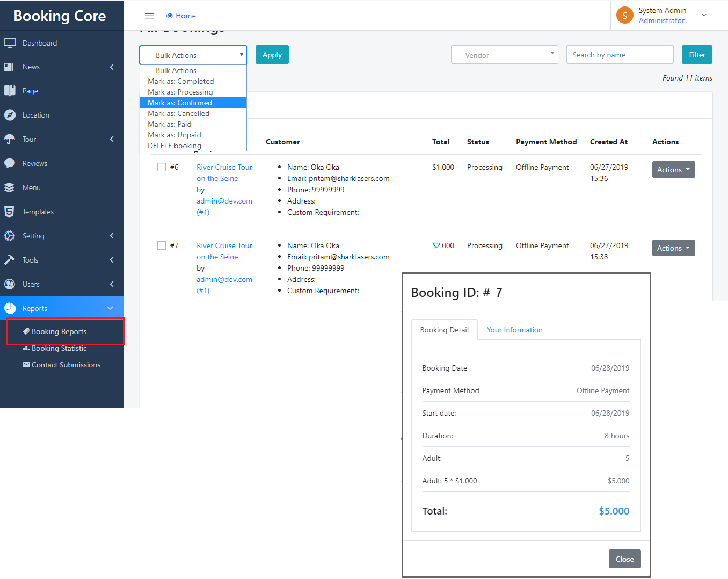Viewport: 728px width, 579px height.
Task: Select the checkbox for booking #7
Action: tap(162, 245)
